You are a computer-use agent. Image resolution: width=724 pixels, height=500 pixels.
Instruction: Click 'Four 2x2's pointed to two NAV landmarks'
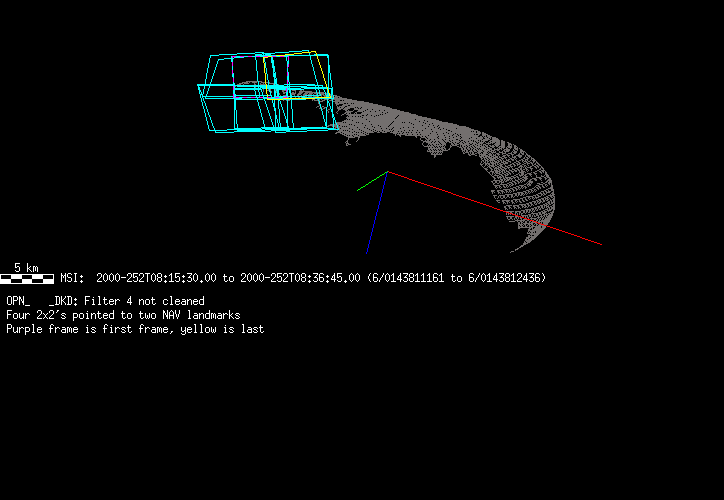(x=123, y=315)
